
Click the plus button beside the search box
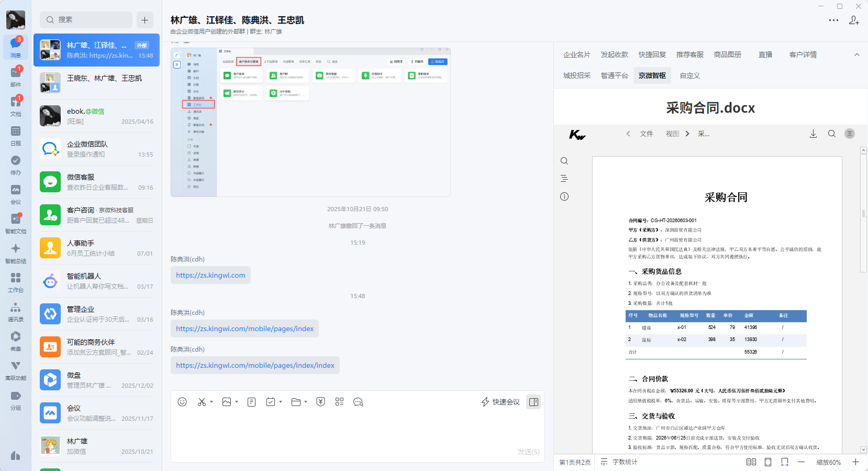tap(145, 20)
